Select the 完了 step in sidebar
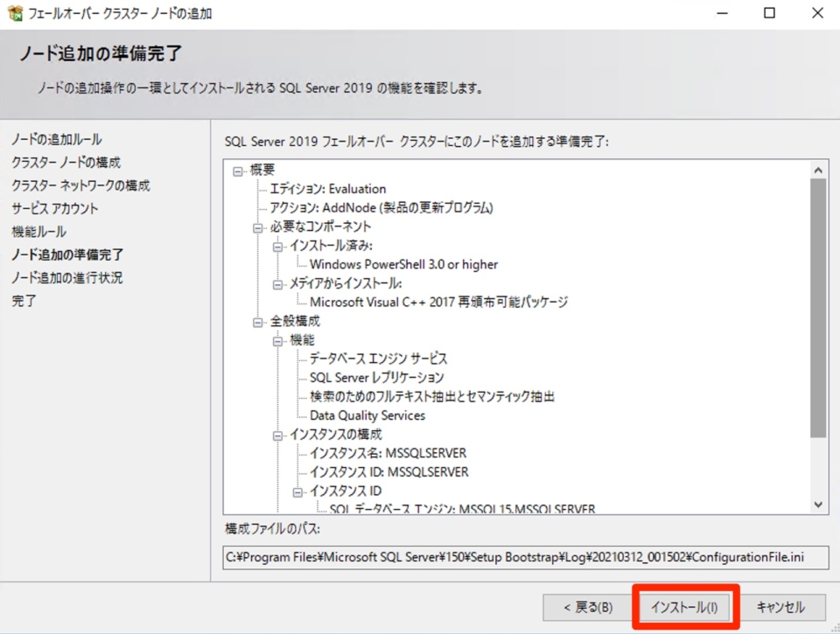The width and height of the screenshot is (840, 634). pyautogui.click(x=24, y=301)
